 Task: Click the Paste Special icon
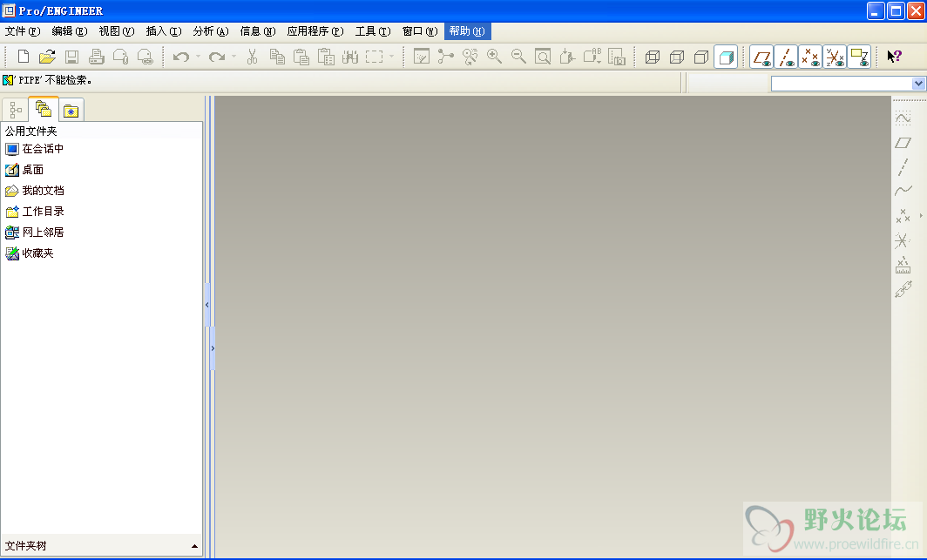[326, 57]
